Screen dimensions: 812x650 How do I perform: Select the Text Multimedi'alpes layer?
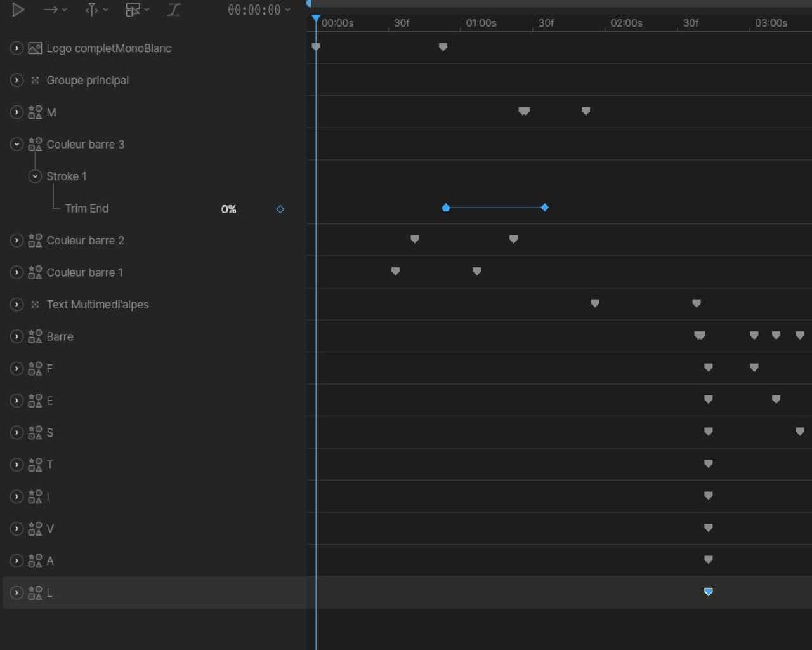coord(97,305)
